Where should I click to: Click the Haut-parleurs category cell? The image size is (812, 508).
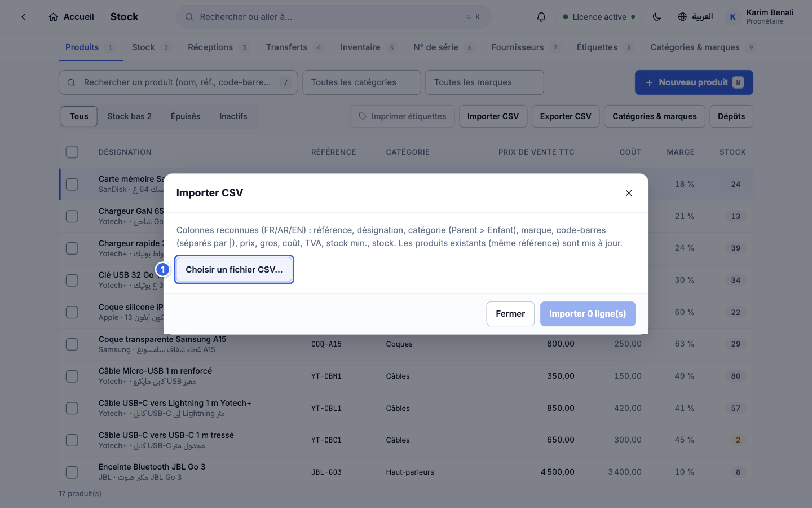tap(410, 472)
